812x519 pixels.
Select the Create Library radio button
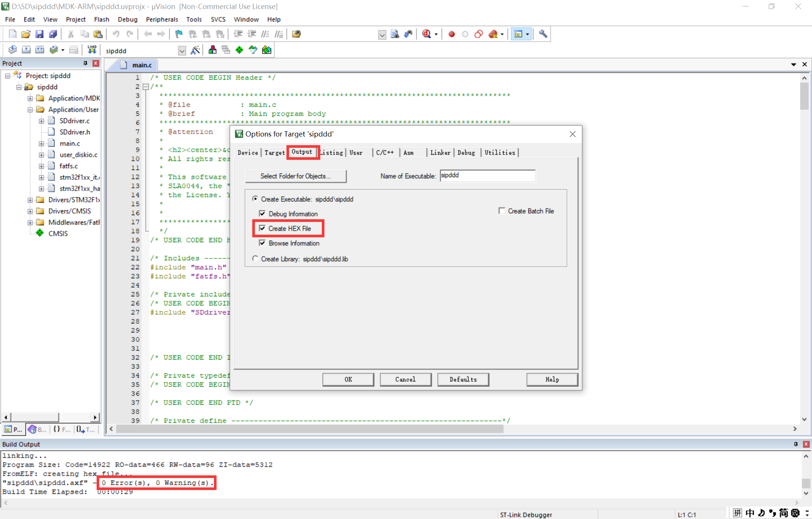coord(255,259)
